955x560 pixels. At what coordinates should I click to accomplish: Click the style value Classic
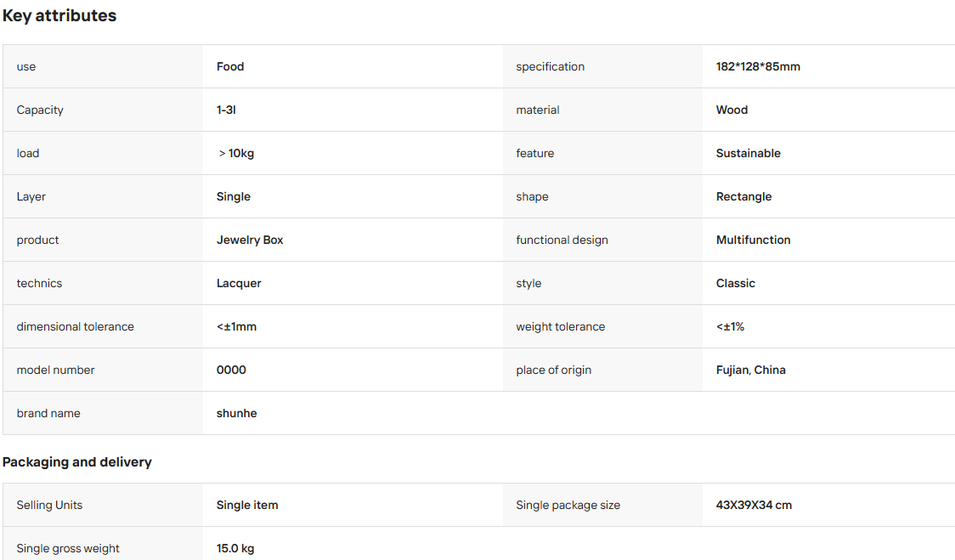(x=735, y=283)
